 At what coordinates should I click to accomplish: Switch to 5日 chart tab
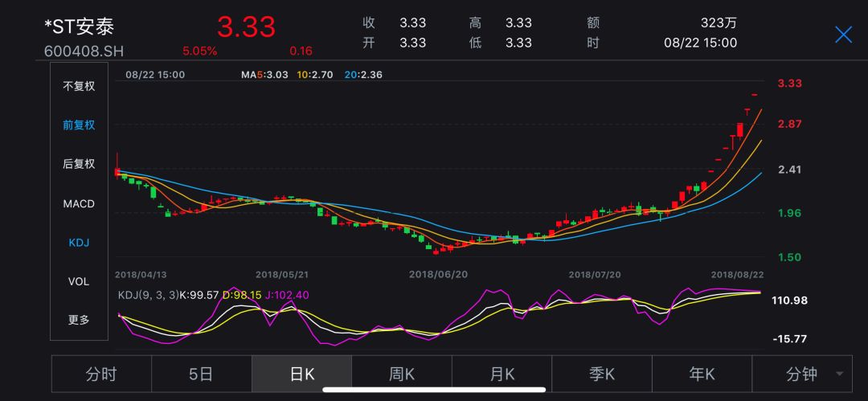click(201, 374)
